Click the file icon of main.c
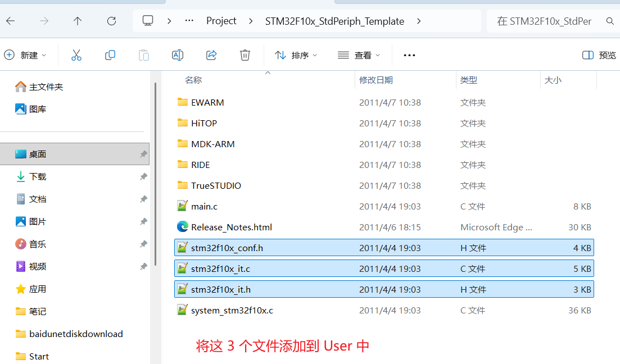The height and width of the screenshot is (364, 620). point(182,206)
